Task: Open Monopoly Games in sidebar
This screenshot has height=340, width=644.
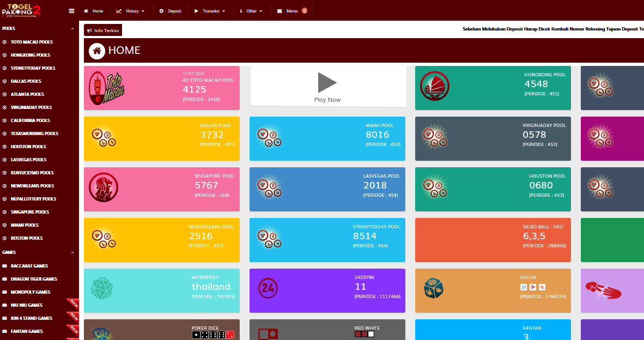Action: pos(31,293)
